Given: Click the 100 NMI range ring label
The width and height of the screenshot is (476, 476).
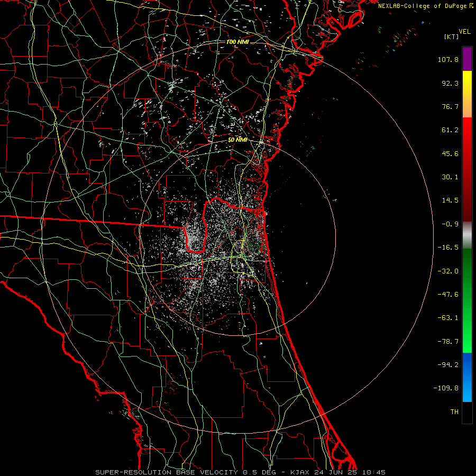Looking at the screenshot, I should (237, 42).
